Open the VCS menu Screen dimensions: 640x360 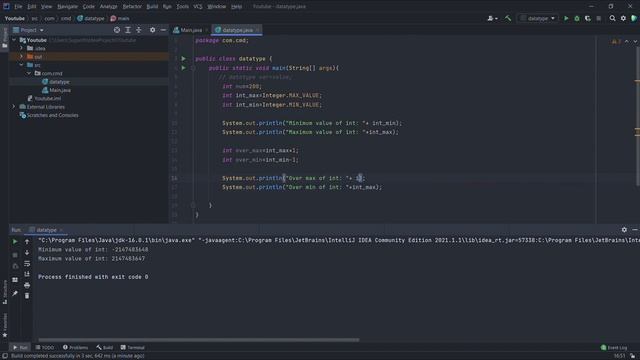(x=198, y=7)
